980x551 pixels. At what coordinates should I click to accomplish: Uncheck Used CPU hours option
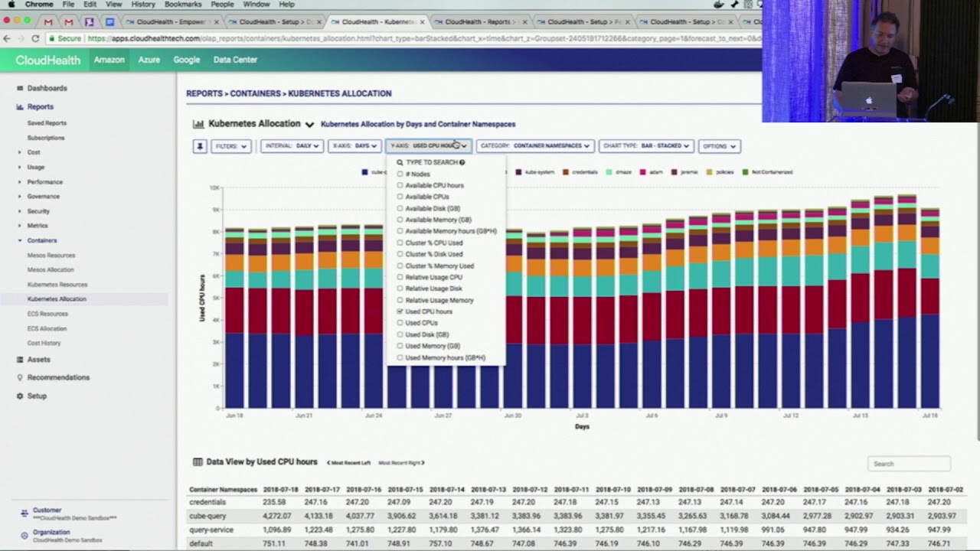[x=400, y=311]
